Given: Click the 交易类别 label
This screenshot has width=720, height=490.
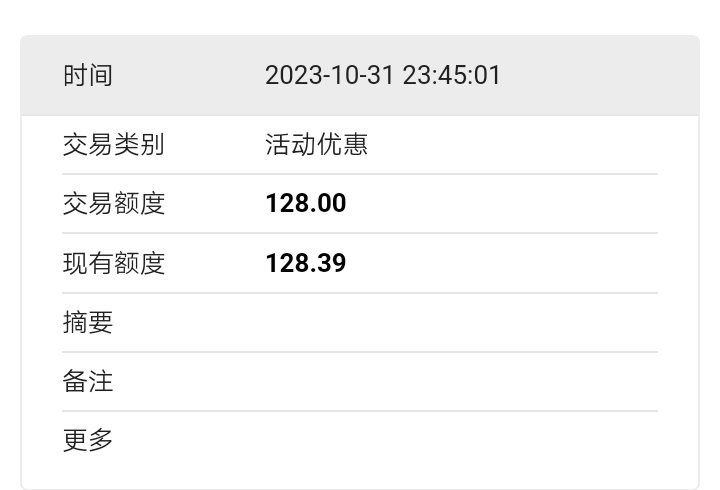Looking at the screenshot, I should click(113, 145).
